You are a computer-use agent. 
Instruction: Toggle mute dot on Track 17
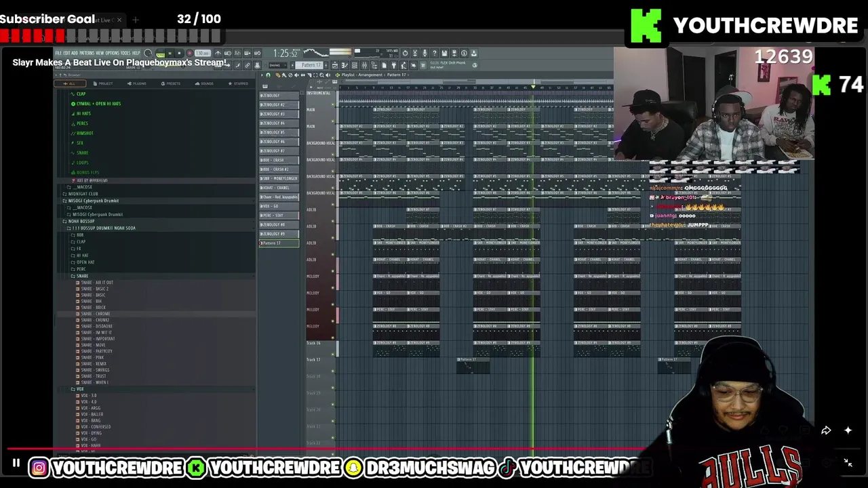tap(333, 371)
